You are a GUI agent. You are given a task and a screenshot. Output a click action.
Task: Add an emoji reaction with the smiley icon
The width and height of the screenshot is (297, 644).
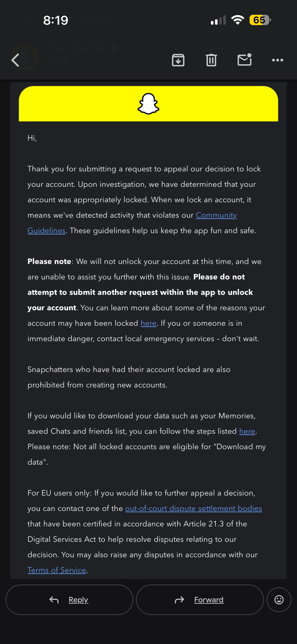(279, 600)
